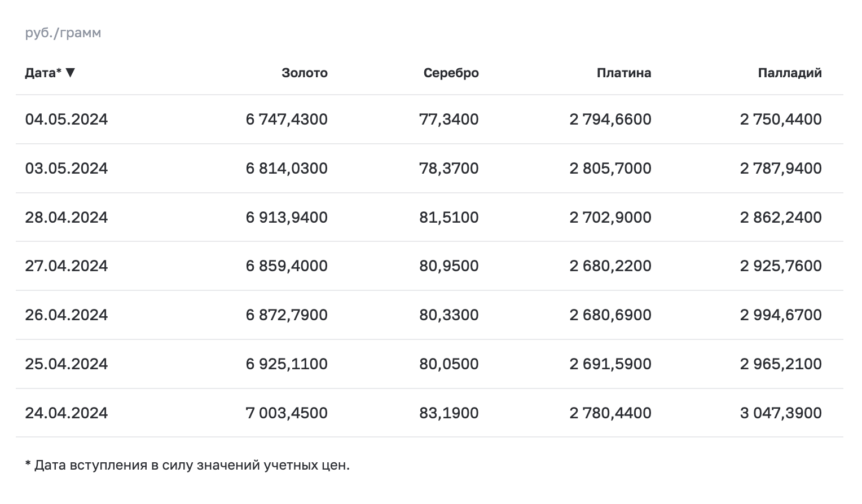The image size is (862, 504).
Task: Select the руб./грамм unit label
Action: tap(63, 33)
